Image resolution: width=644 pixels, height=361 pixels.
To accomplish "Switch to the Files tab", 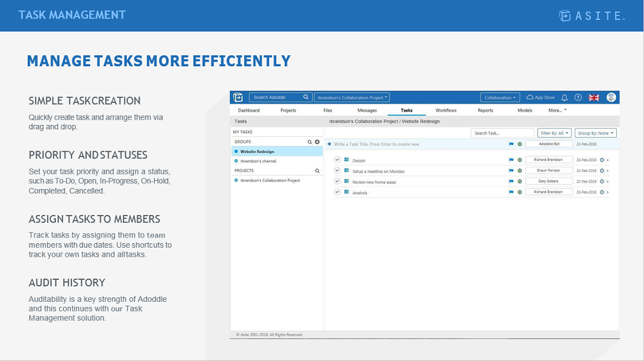I will point(327,110).
